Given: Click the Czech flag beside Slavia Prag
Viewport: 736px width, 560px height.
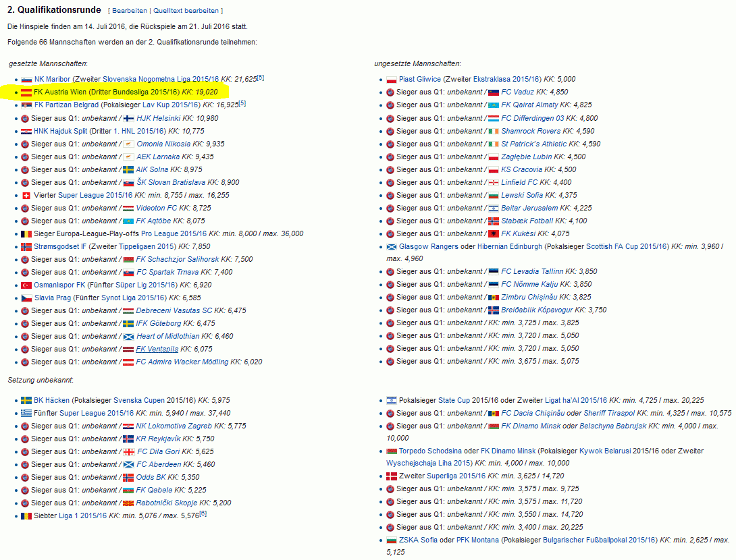Looking at the screenshot, I should click(x=26, y=298).
